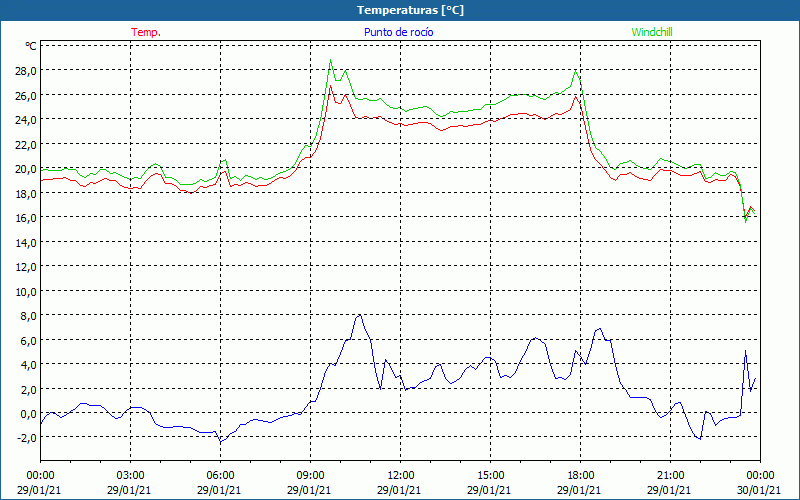
Task: Click the 09:00 time axis label
Action: coord(310,476)
